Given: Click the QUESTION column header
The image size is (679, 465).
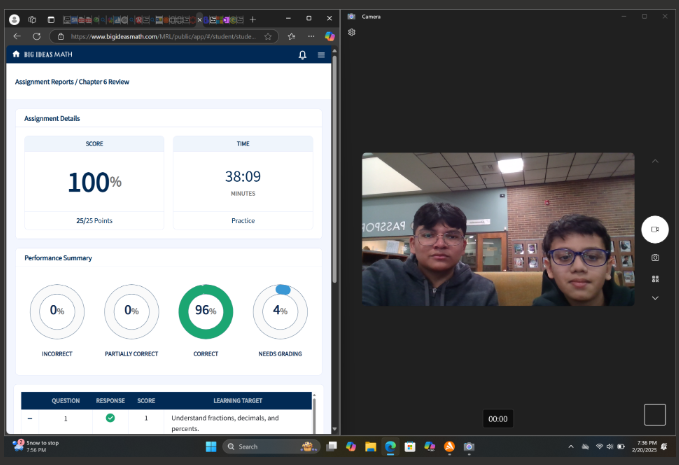Looking at the screenshot, I should [66, 400].
